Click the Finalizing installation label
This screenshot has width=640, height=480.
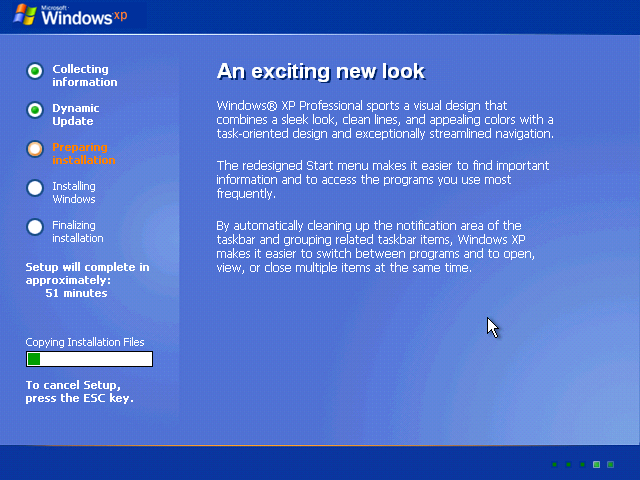pyautogui.click(x=77, y=231)
